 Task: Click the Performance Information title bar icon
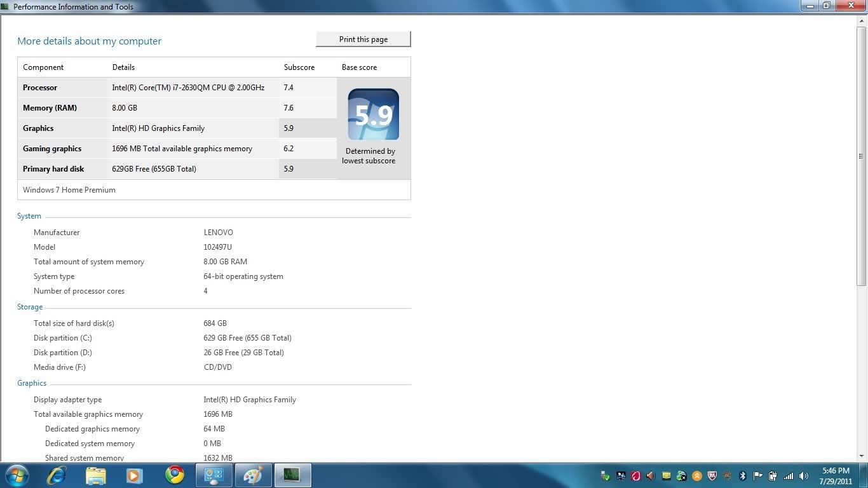click(x=5, y=6)
